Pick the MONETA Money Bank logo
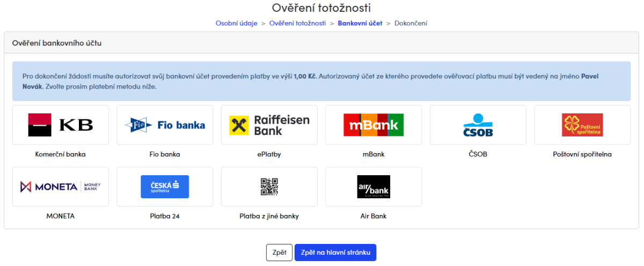The image size is (644, 266). tap(60, 186)
